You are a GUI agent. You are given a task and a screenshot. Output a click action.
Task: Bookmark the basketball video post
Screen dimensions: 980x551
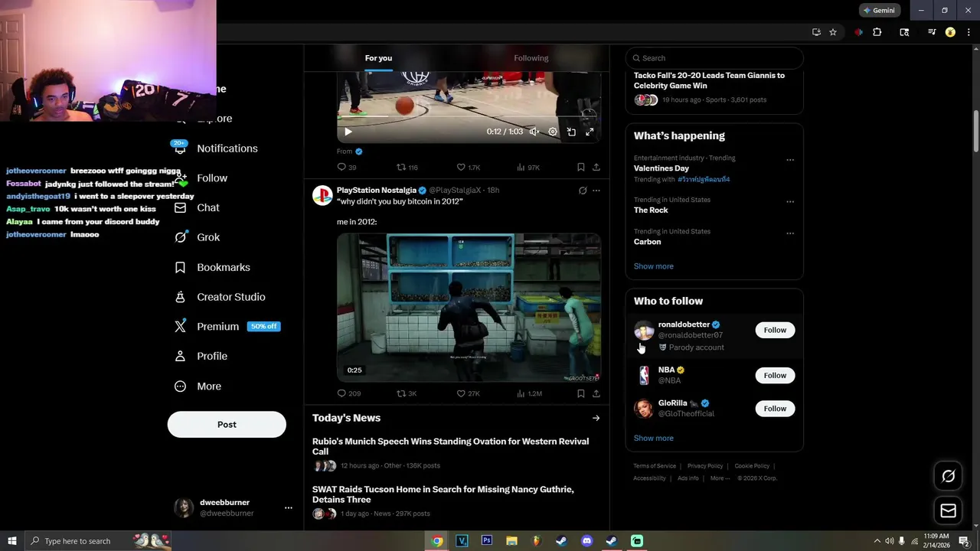(x=581, y=167)
